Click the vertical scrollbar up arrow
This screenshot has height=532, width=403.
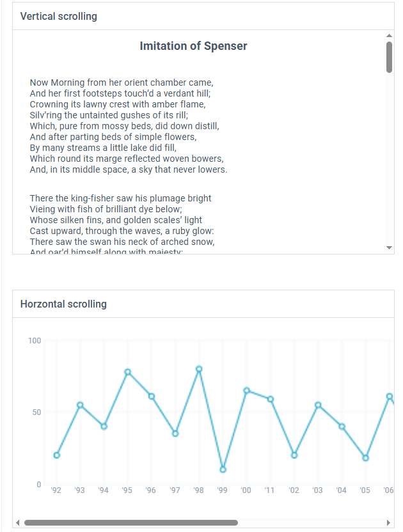(x=389, y=36)
